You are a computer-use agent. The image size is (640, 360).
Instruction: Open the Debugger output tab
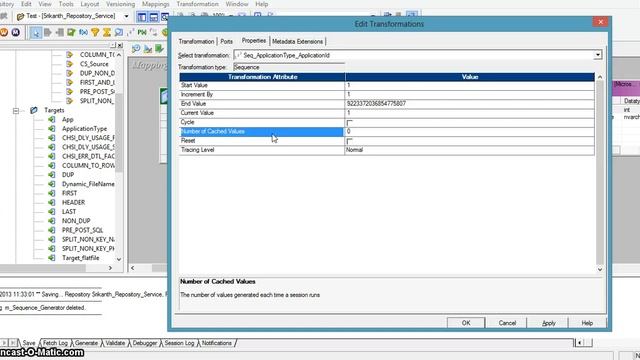point(145,343)
